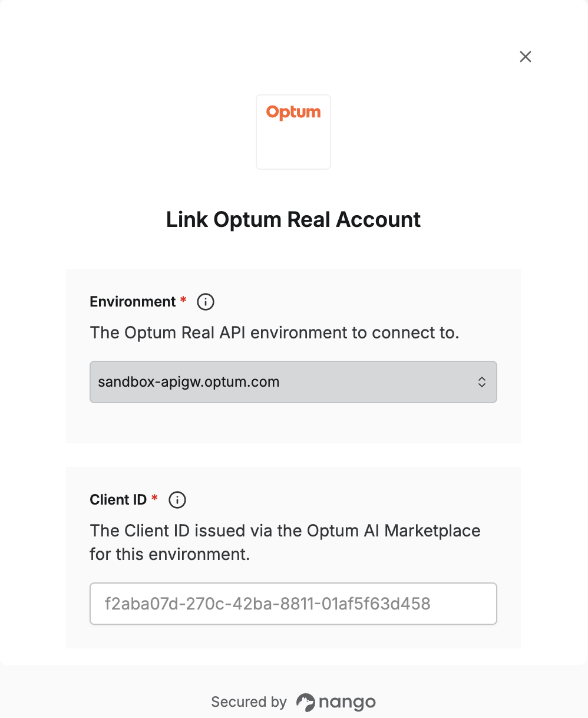
Task: Click the 'Secured by' footer text
Action: (x=249, y=702)
